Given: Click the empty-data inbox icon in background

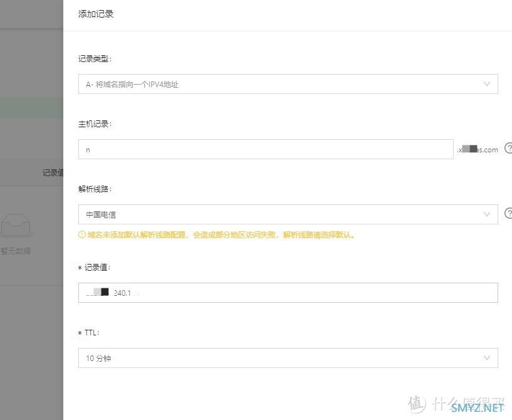Looking at the screenshot, I should coord(16,225).
